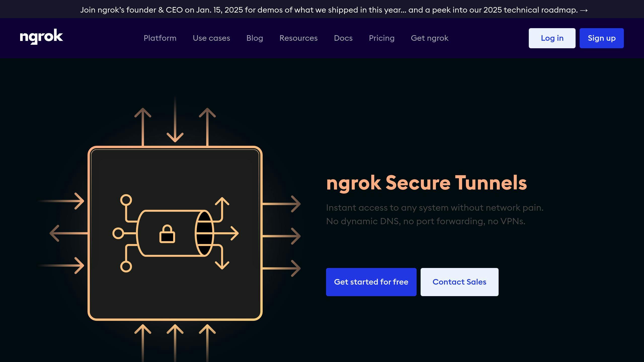This screenshot has width=644, height=362.
Task: Open the 2025 roadmap announcement link
Action: (x=322, y=10)
